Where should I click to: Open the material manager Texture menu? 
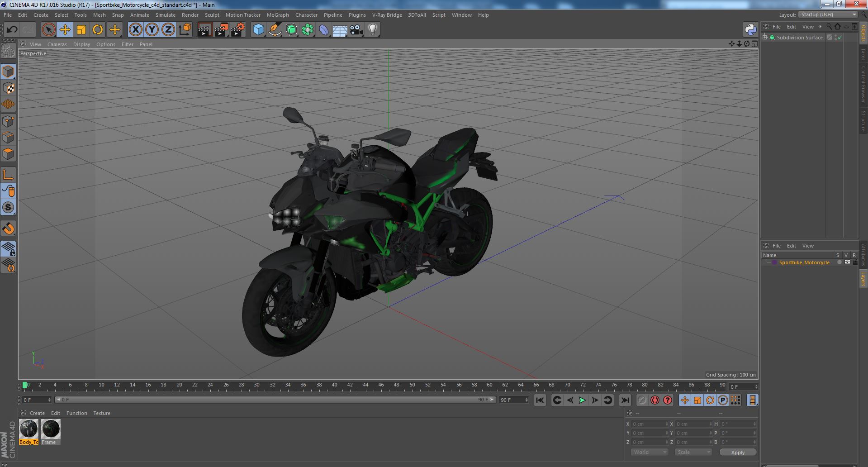[102, 413]
